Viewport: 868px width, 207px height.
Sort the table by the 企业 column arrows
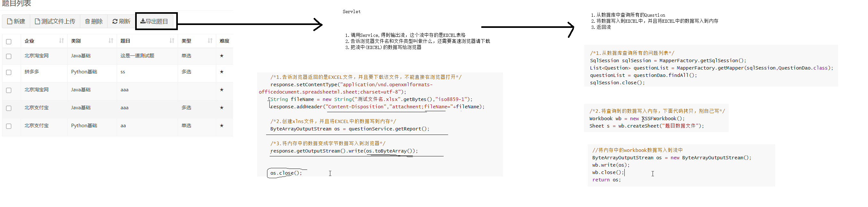click(61, 41)
